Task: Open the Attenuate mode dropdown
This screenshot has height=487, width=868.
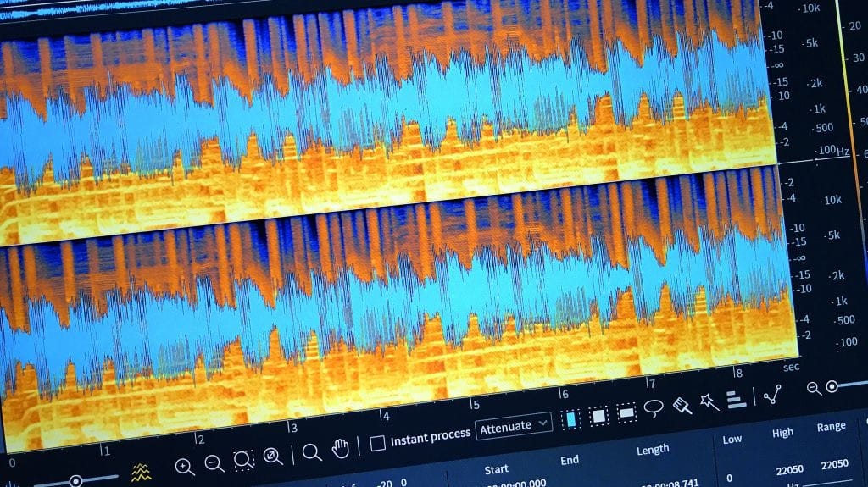Action: pos(514,425)
